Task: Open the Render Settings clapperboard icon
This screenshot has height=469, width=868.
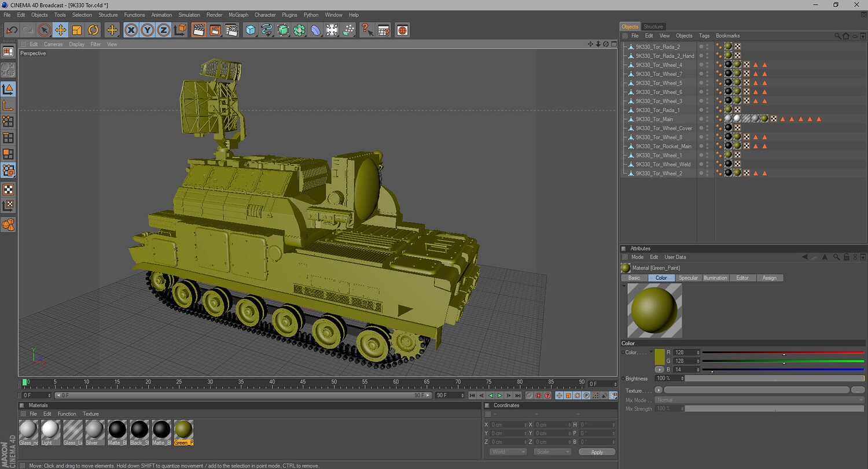Action: coord(231,30)
